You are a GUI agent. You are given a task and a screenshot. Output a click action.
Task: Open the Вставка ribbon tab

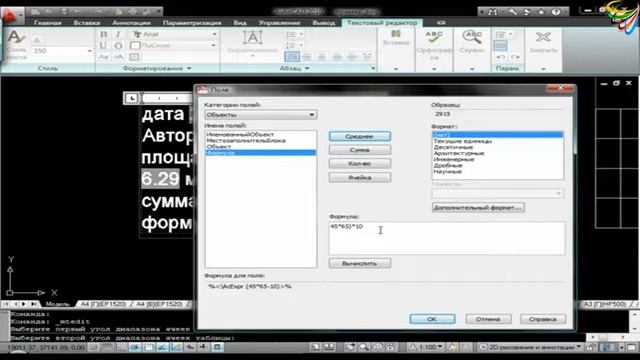coord(87,23)
